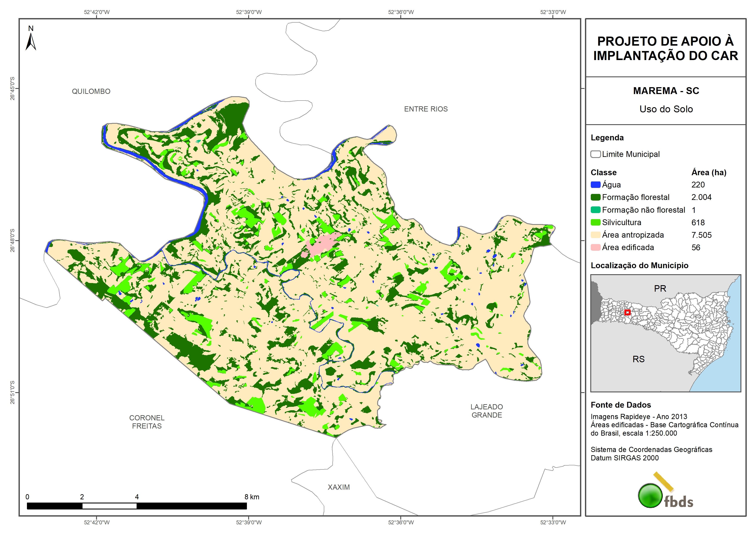
Task: Click the XAXIM municipality label
Action: [x=338, y=487]
